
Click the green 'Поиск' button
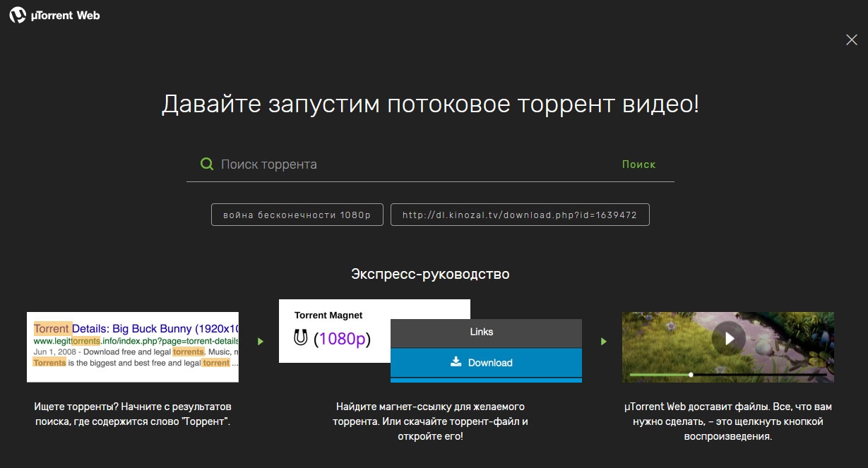[x=638, y=164]
